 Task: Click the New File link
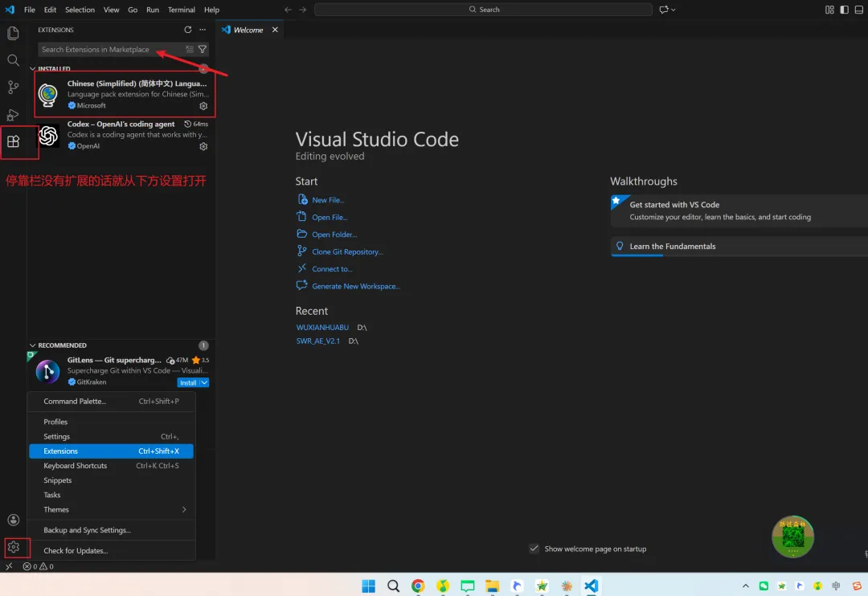pos(328,200)
